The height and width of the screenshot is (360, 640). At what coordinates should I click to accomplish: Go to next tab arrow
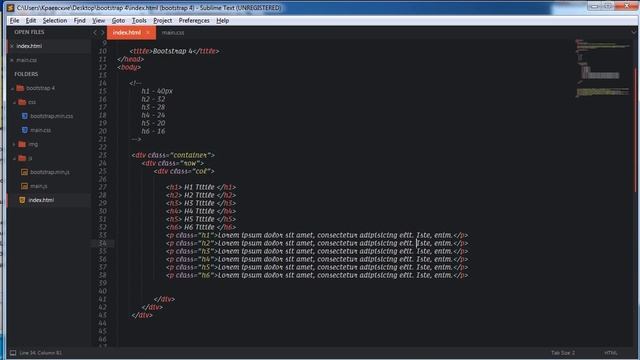tap(102, 33)
